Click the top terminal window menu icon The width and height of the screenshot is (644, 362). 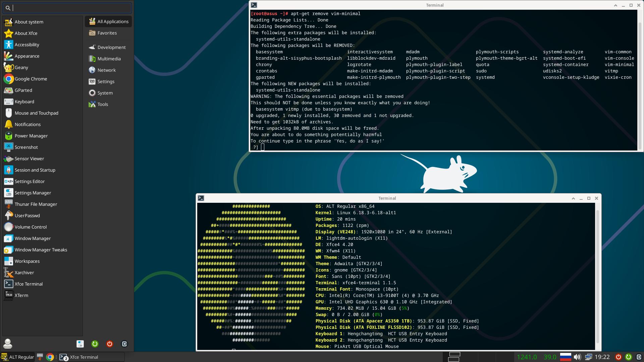click(254, 5)
